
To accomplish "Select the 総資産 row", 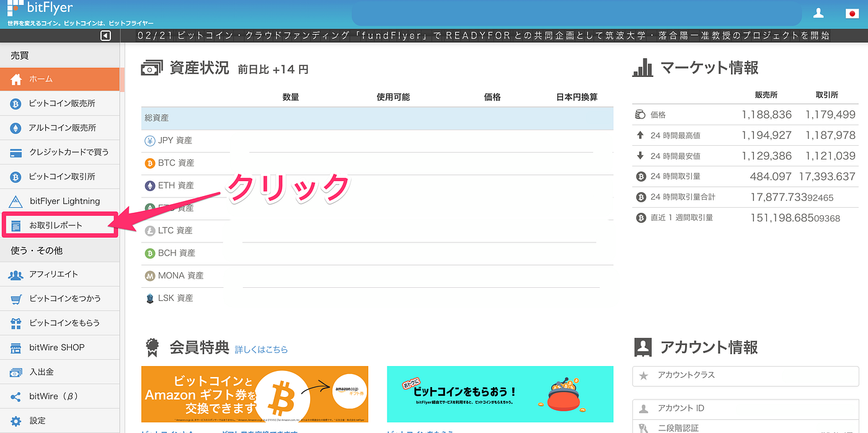I will [377, 118].
